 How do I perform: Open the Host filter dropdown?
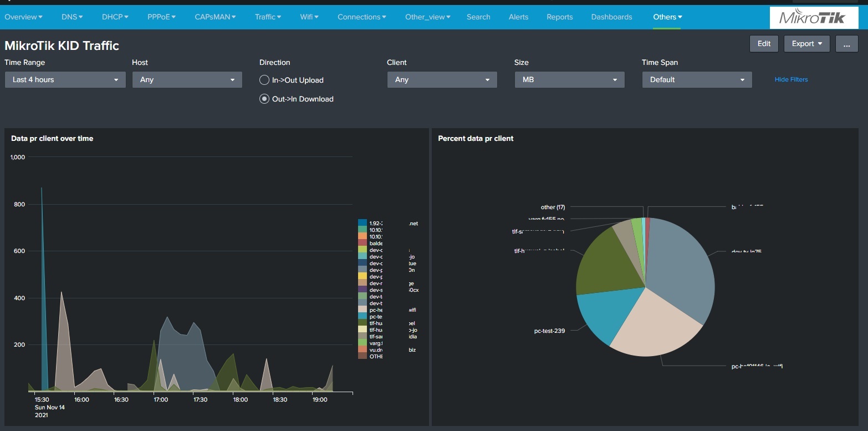click(x=187, y=79)
